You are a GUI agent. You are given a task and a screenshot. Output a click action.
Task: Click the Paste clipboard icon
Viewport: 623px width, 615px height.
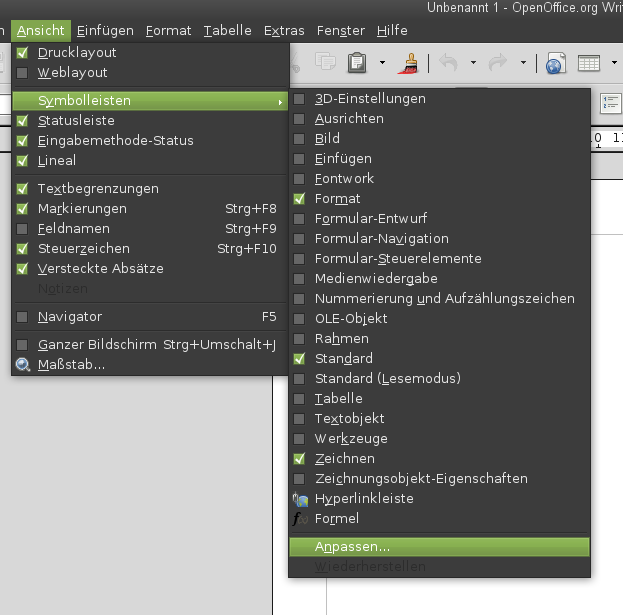coord(357,62)
